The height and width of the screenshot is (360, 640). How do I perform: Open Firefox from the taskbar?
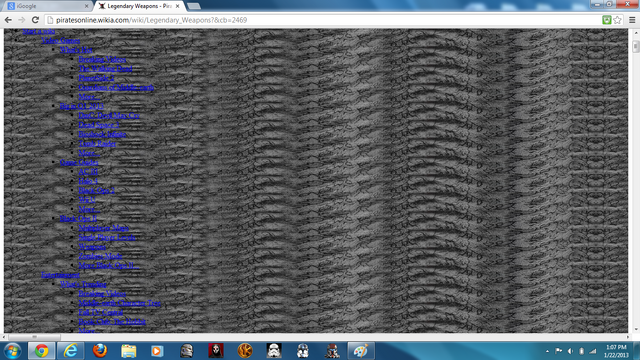coord(99,351)
